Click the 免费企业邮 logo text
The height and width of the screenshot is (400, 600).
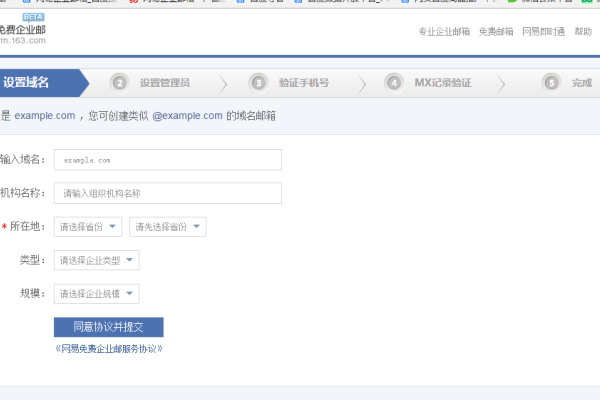point(23,29)
